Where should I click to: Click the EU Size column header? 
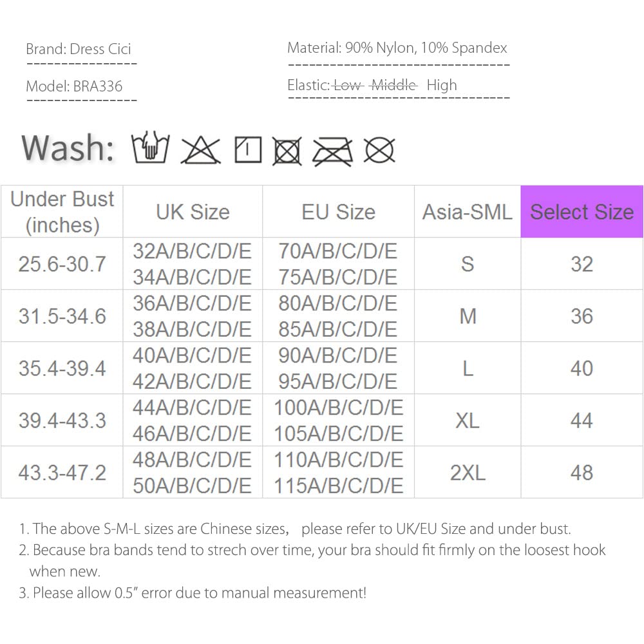click(x=338, y=212)
